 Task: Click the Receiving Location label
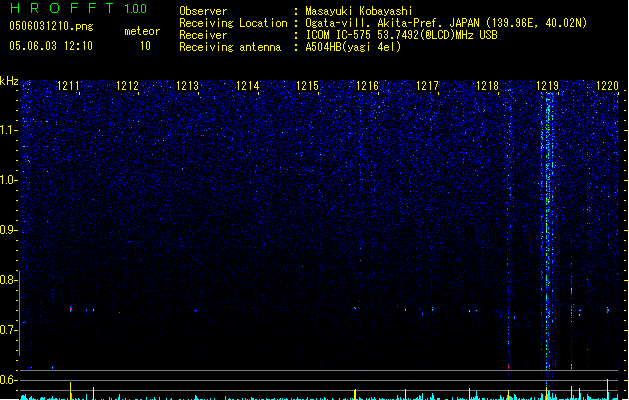click(x=233, y=23)
